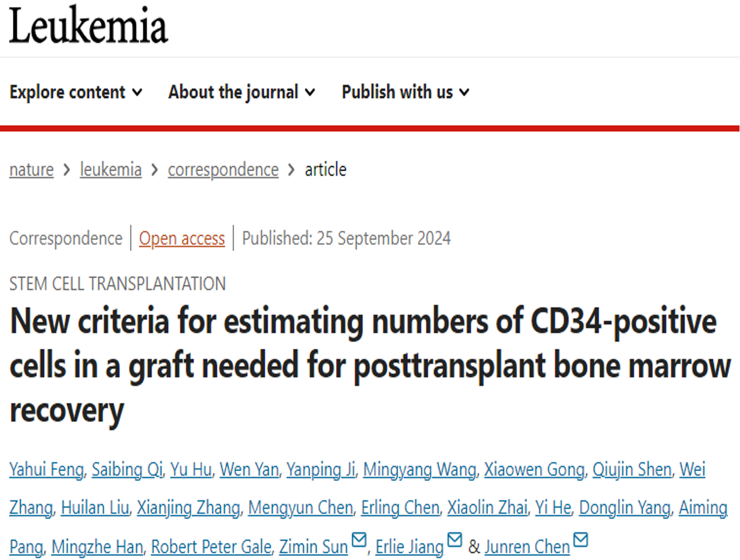Click the Open access link
This screenshot has width=740, height=560.
(182, 239)
